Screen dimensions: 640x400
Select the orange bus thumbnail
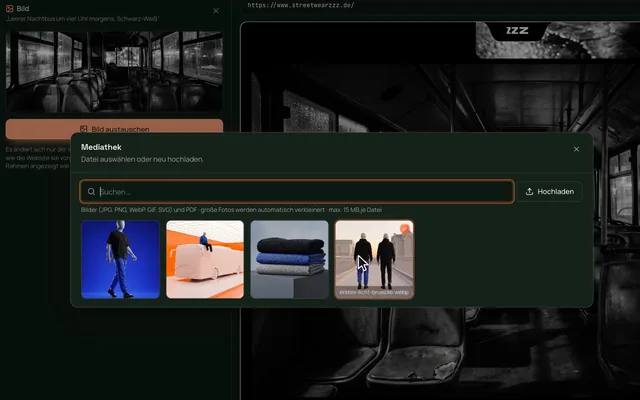[205, 260]
